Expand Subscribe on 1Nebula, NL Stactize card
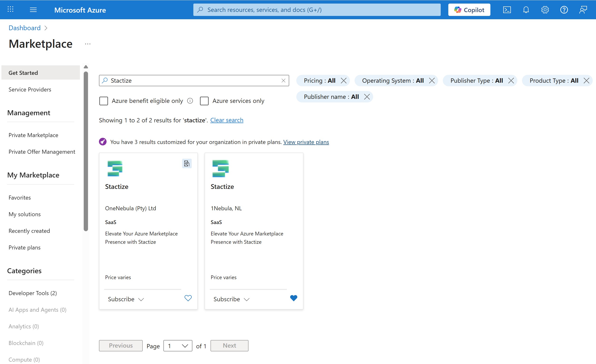This screenshot has height=364, width=596. [x=231, y=299]
